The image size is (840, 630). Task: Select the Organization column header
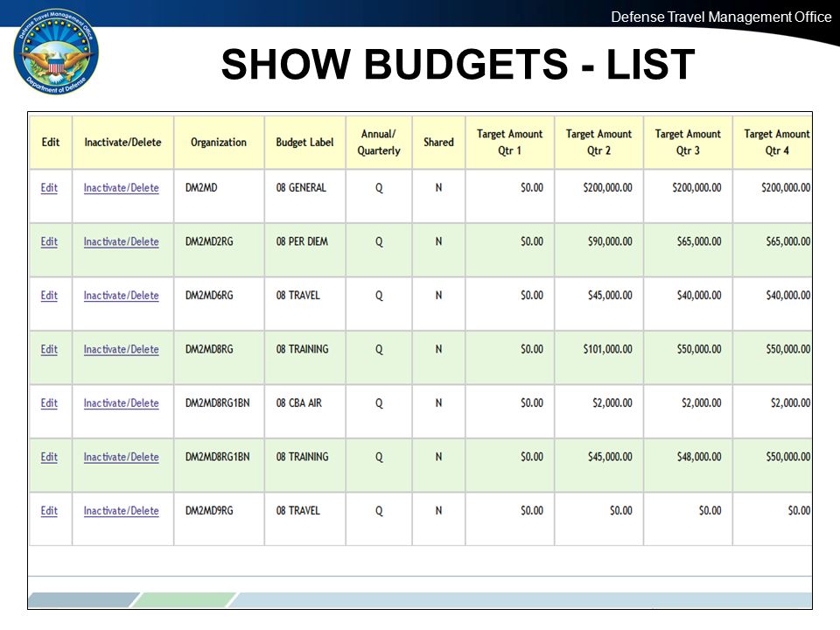219,143
